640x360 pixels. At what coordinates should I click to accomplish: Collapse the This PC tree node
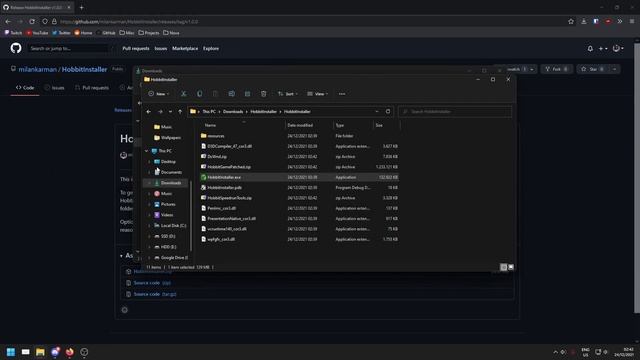[147, 151]
